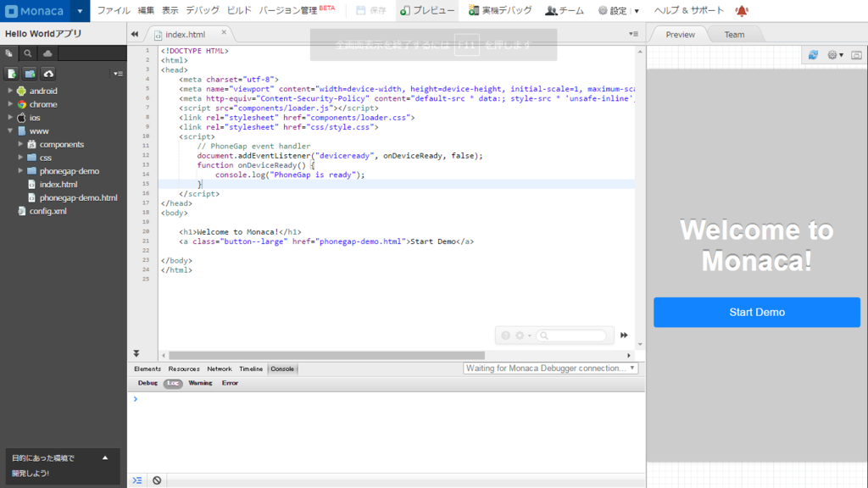Refresh the preview pane
The image size is (868, 488).
[x=813, y=55]
